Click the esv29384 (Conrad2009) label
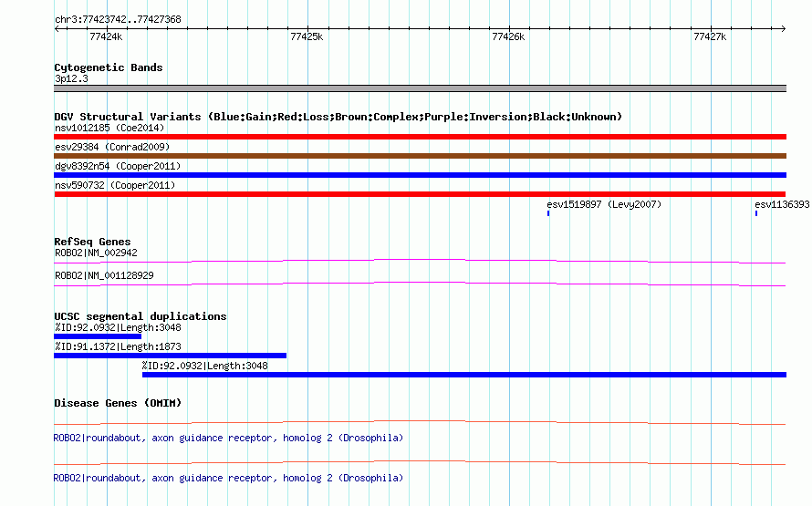The image size is (812, 506). (x=112, y=147)
